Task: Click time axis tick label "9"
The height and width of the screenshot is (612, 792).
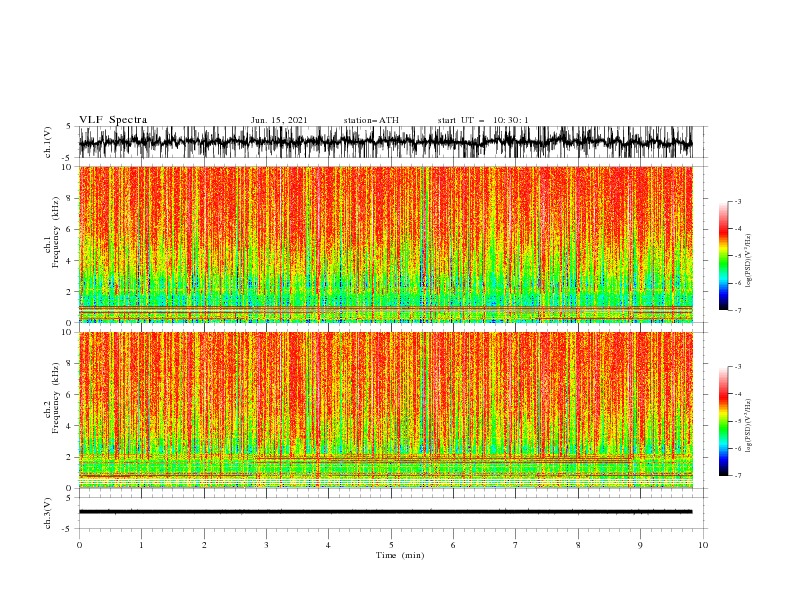Action: click(640, 545)
